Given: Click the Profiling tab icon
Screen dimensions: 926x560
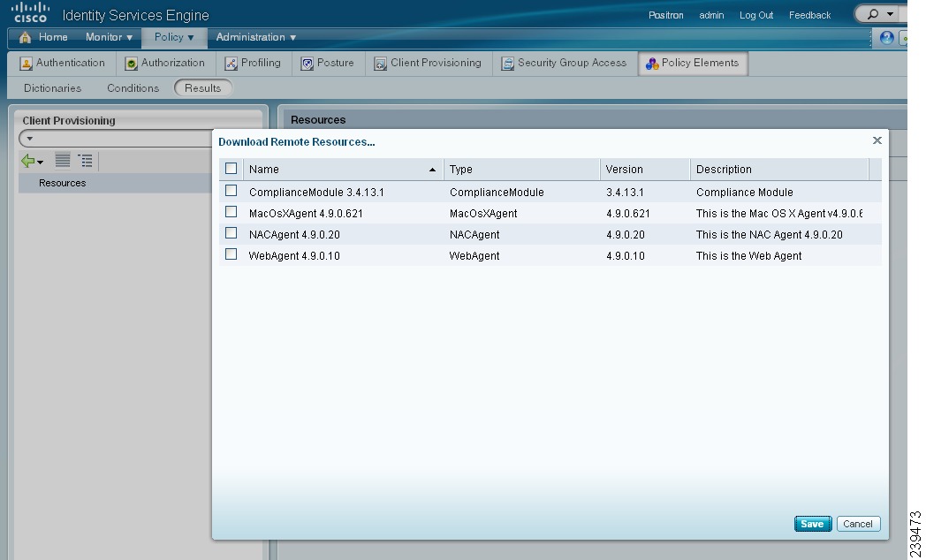Looking at the screenshot, I should tap(231, 64).
